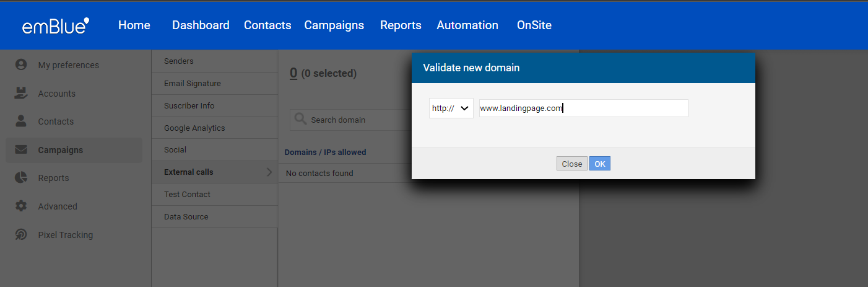Open the Automation menu in top bar
This screenshot has width=868, height=287.
pyautogui.click(x=467, y=25)
